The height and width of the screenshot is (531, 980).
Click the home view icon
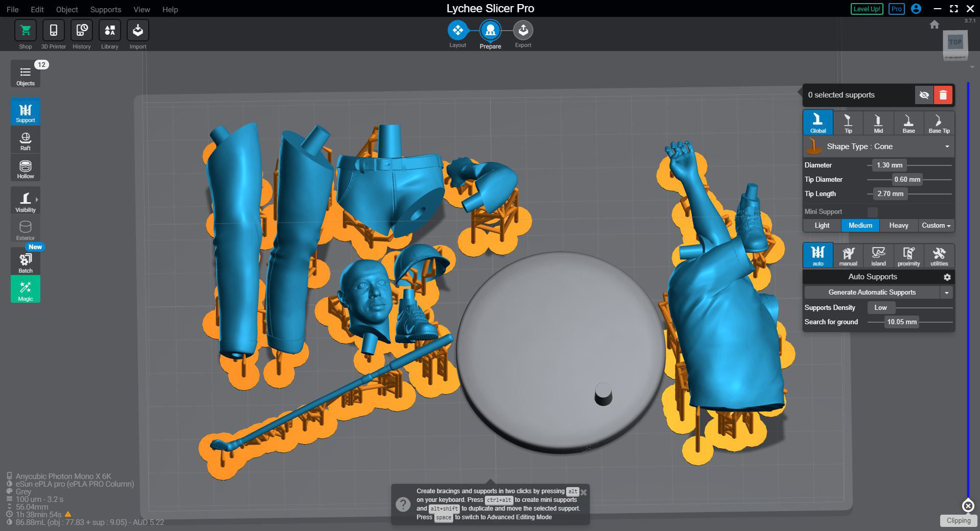pos(935,25)
